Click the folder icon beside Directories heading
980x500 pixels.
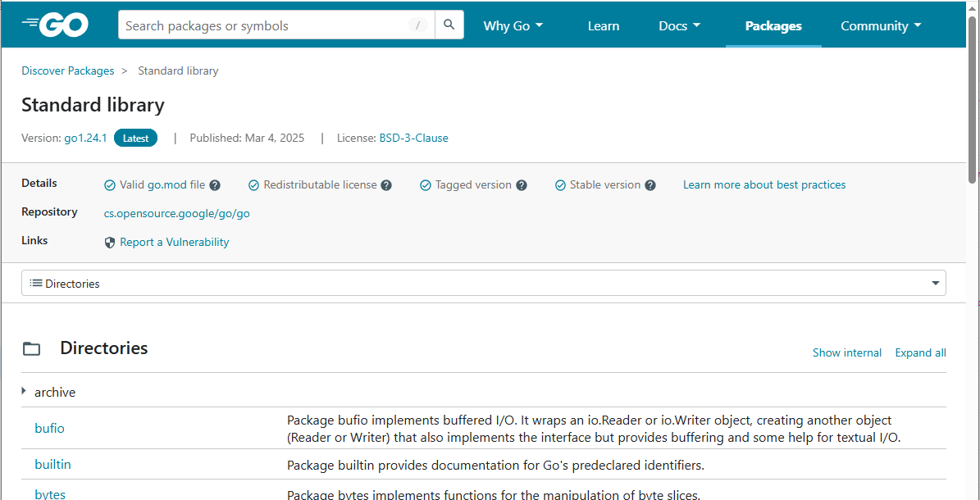32,349
